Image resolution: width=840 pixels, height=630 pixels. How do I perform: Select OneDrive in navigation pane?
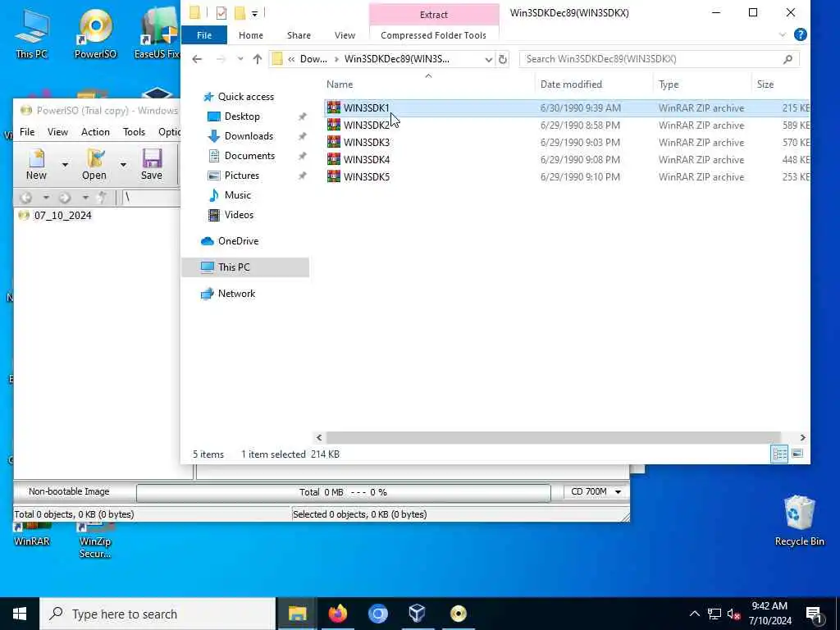[239, 241]
